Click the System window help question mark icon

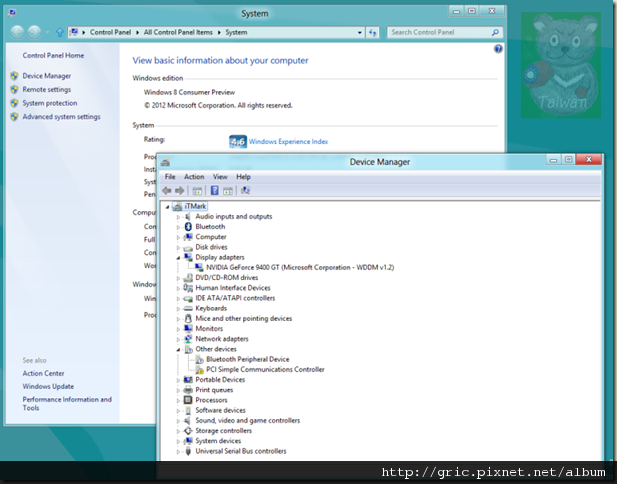pyautogui.click(x=498, y=49)
